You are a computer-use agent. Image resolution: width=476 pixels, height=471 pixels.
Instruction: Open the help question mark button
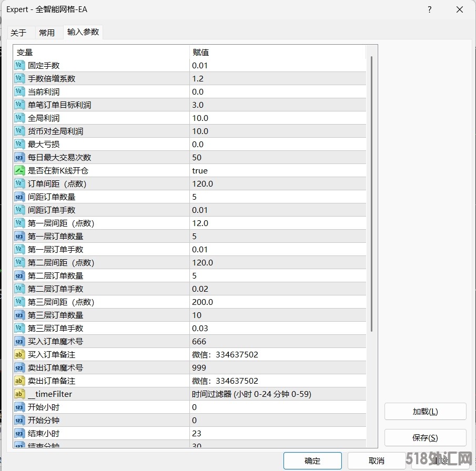click(430, 9)
